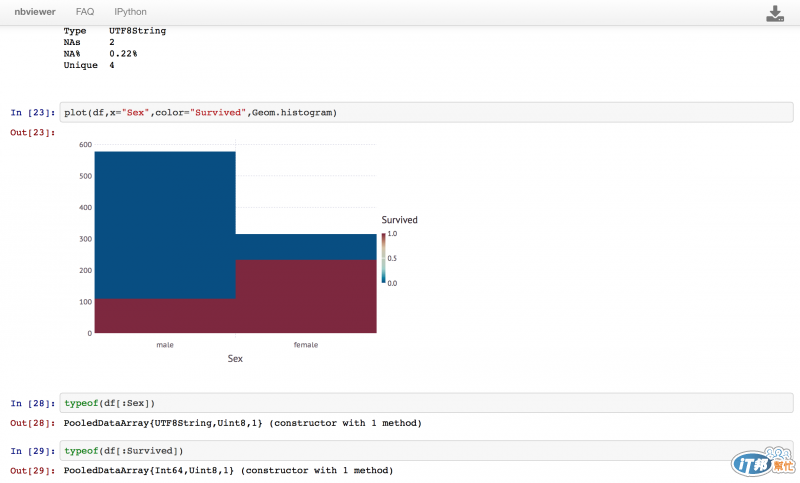The image size is (800, 483).
Task: Click the dark red female survived bar
Action: click(x=306, y=296)
